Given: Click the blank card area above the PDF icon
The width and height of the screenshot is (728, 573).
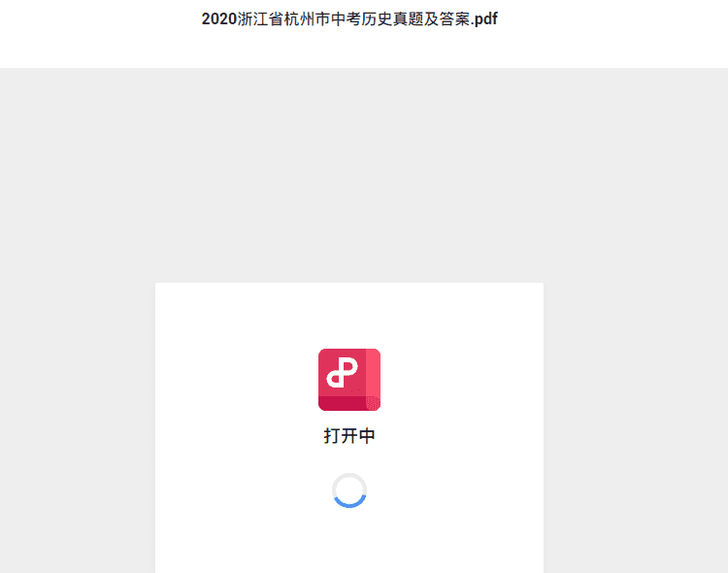Looking at the screenshot, I should 349,316.
